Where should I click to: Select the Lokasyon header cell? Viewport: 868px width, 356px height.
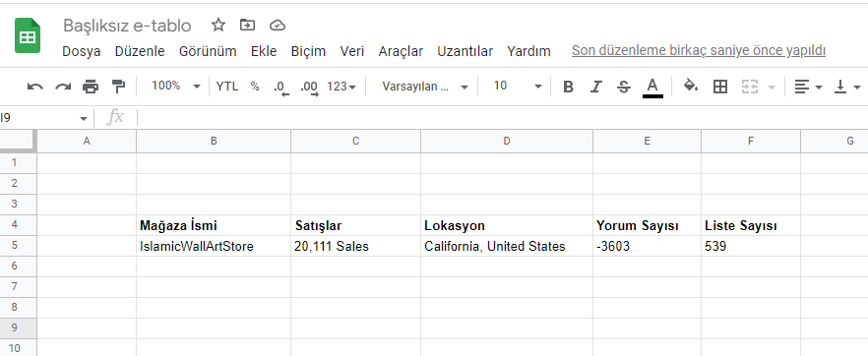507,225
